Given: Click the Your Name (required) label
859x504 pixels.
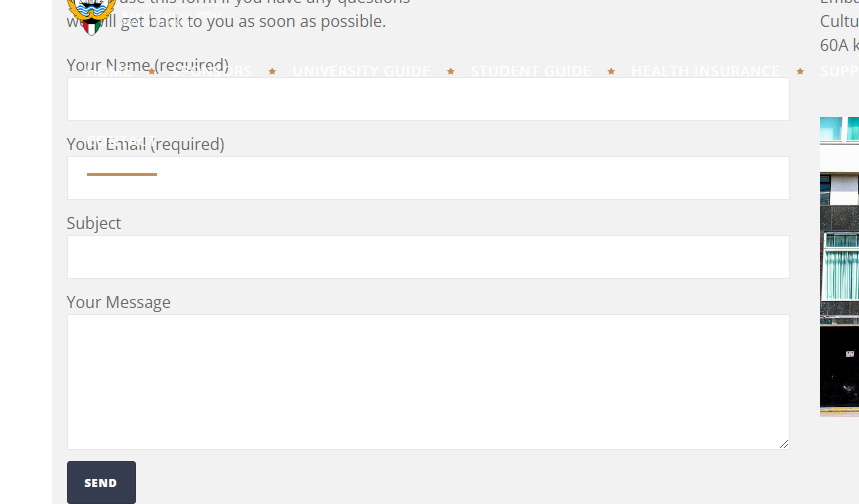Looking at the screenshot, I should point(148,65).
